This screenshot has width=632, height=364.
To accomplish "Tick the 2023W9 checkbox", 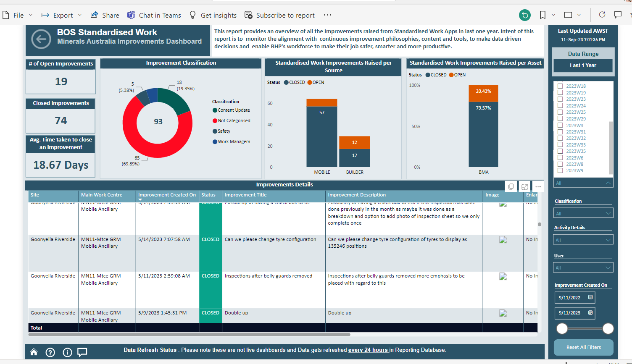I will point(560,170).
